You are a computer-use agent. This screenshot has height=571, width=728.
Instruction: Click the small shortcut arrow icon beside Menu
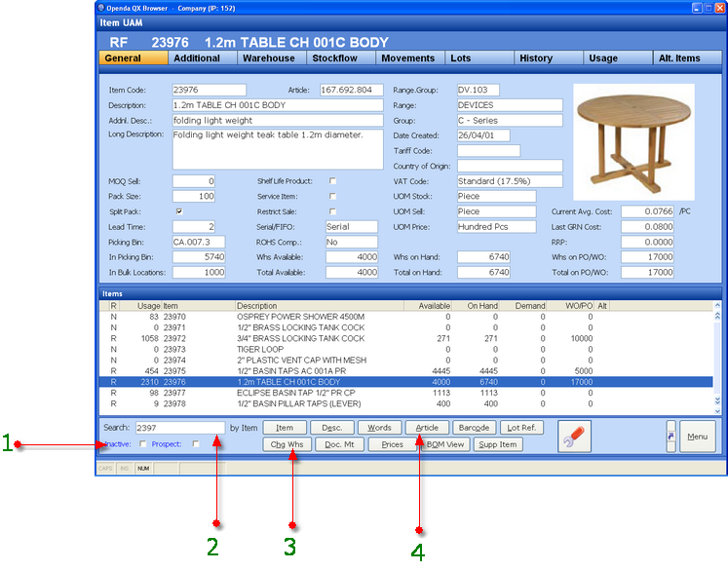click(x=671, y=437)
